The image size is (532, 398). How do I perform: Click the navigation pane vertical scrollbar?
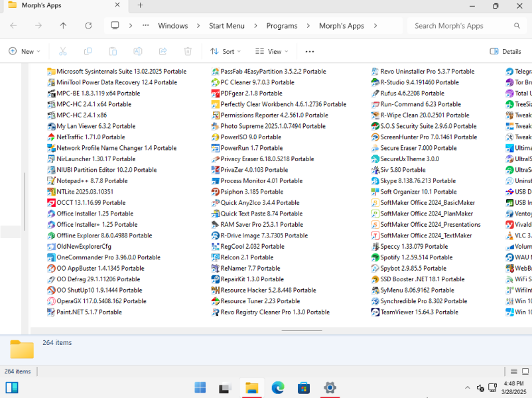(x=25, y=202)
